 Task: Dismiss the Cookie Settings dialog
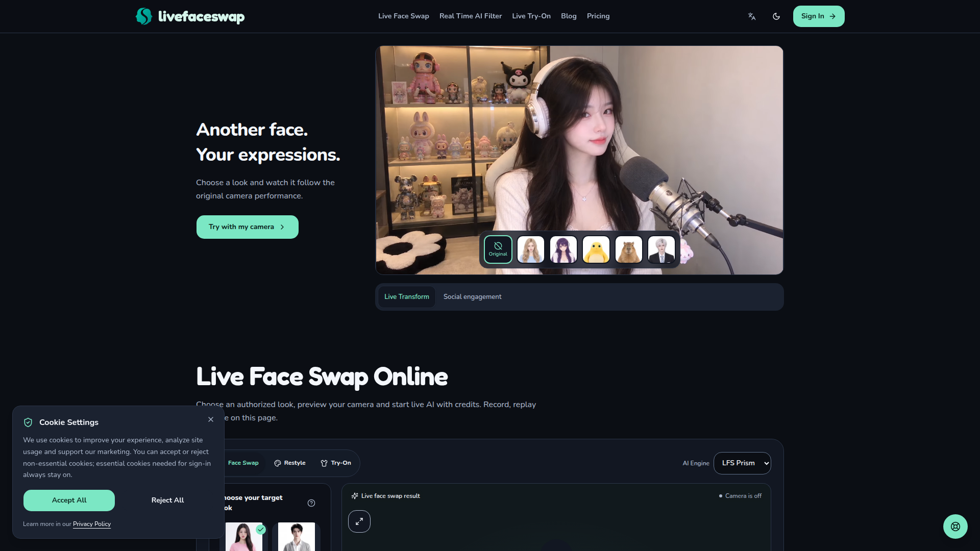point(211,419)
